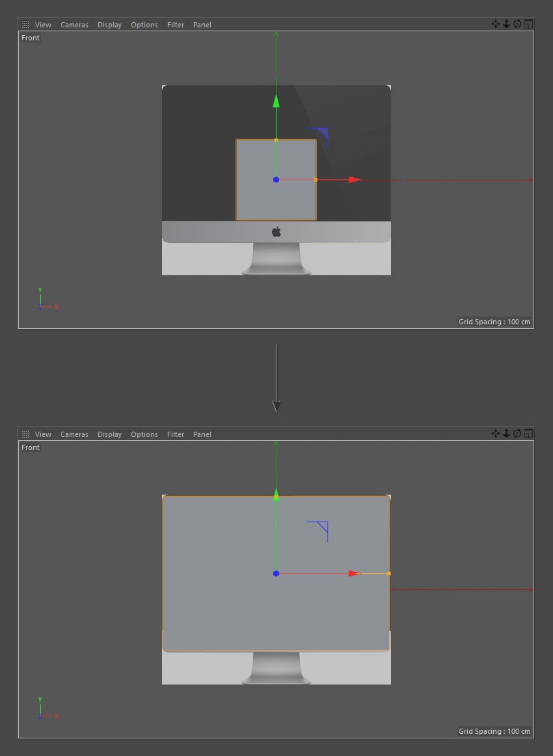Click the rotate-camera icon of lower viewport
The width and height of the screenshot is (553, 756).
point(517,434)
